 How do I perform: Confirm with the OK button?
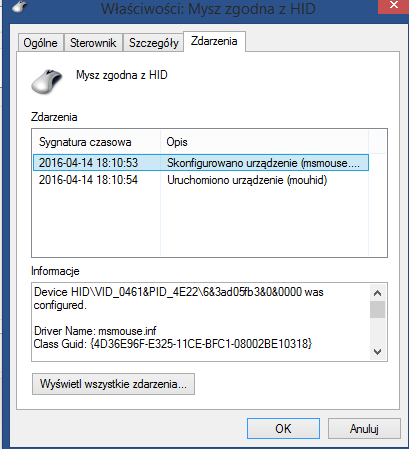(283, 428)
